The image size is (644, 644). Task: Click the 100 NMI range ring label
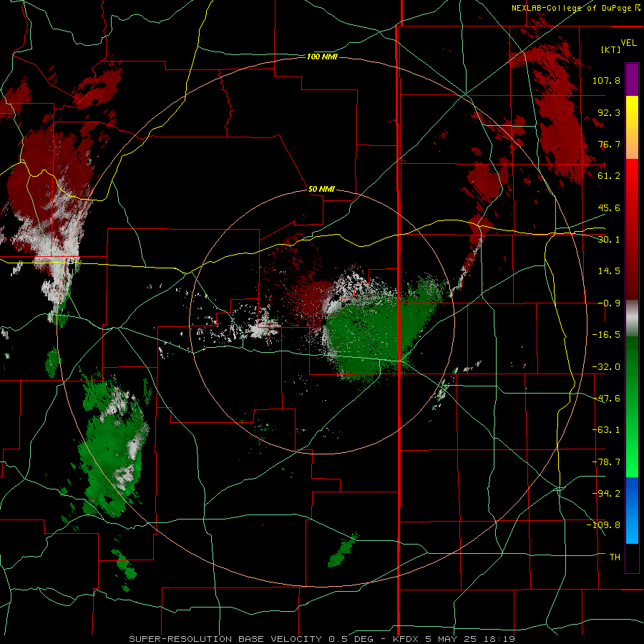(x=322, y=57)
